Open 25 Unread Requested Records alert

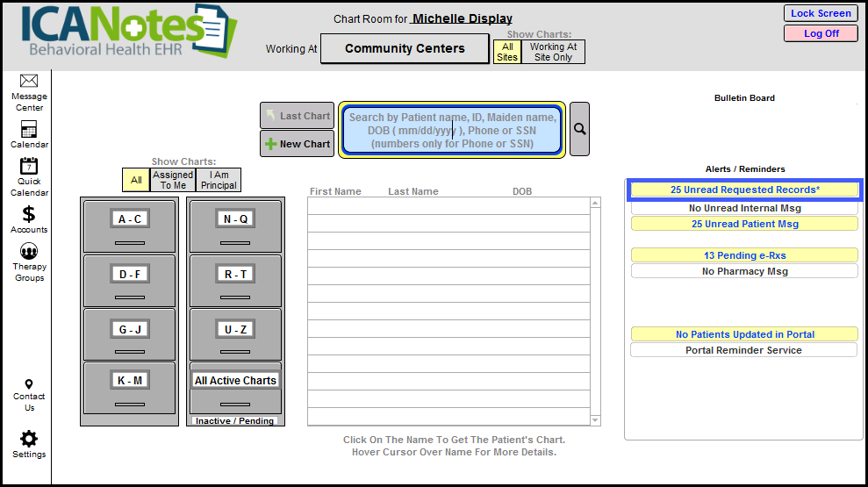[744, 190]
